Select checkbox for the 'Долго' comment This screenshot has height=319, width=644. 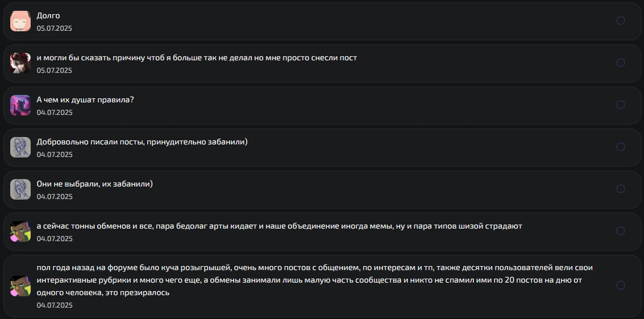point(620,20)
